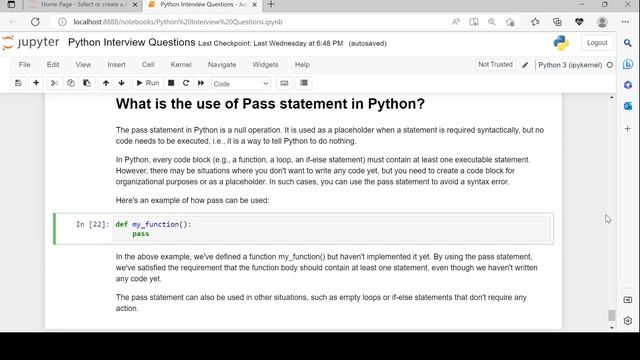This screenshot has width=640, height=360.
Task: Move selected cell up with arrow
Action: pyautogui.click(x=106, y=83)
